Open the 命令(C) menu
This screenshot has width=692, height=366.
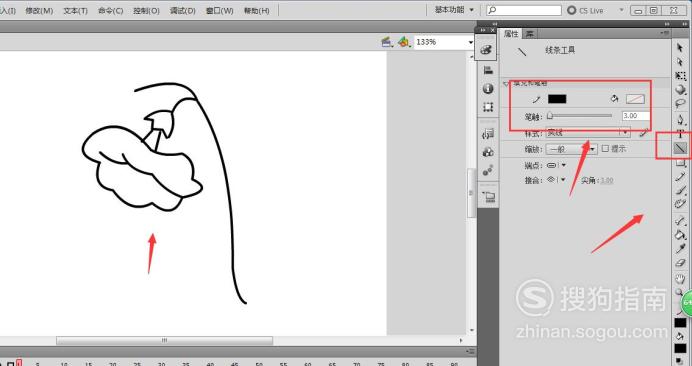(111, 11)
